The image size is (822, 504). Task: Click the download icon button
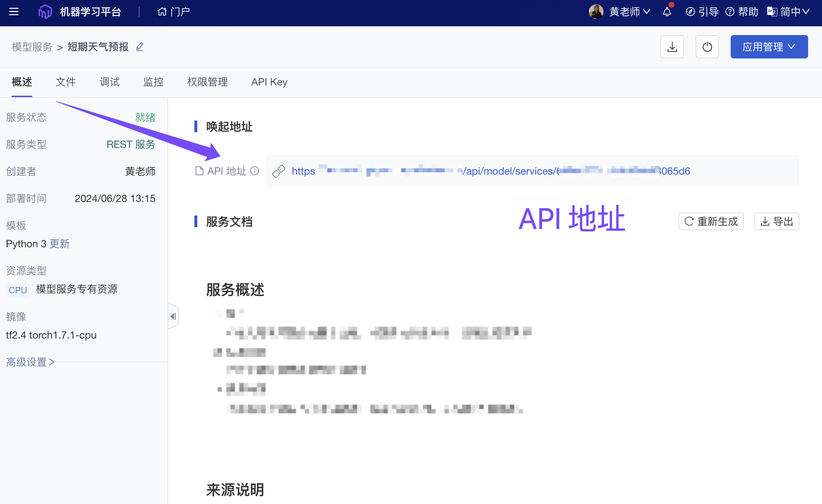coord(672,47)
